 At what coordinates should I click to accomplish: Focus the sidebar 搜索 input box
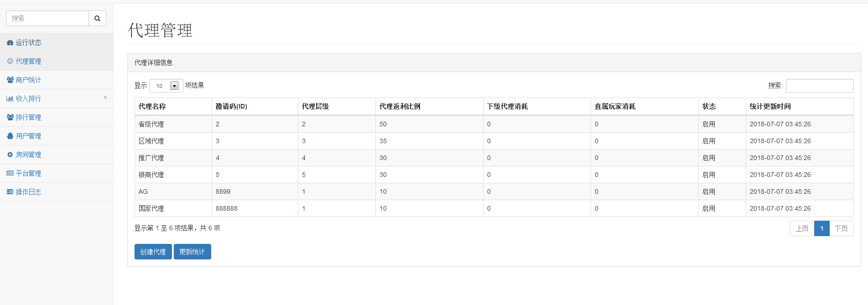pyautogui.click(x=47, y=18)
